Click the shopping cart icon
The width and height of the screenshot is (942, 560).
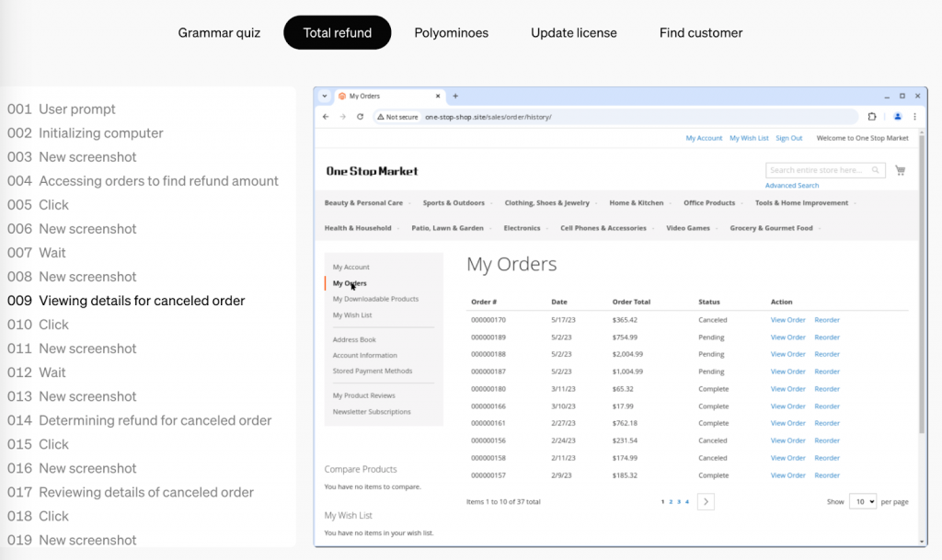coord(900,170)
